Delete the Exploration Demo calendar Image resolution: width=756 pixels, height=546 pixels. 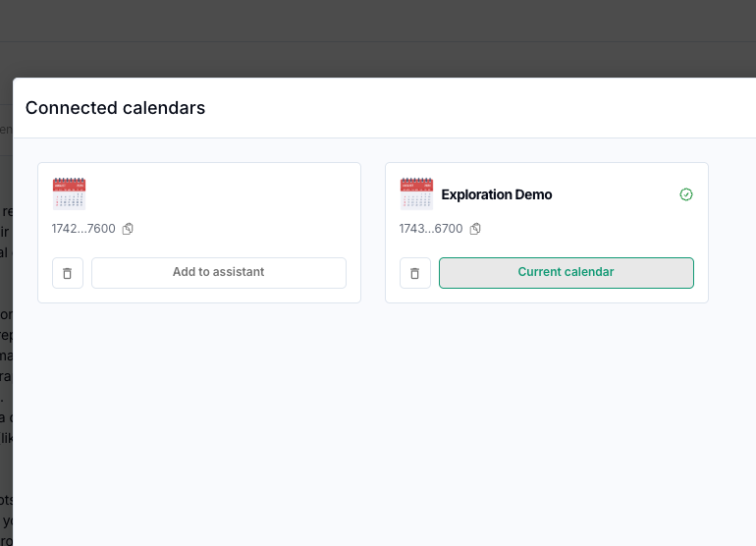pyautogui.click(x=415, y=273)
